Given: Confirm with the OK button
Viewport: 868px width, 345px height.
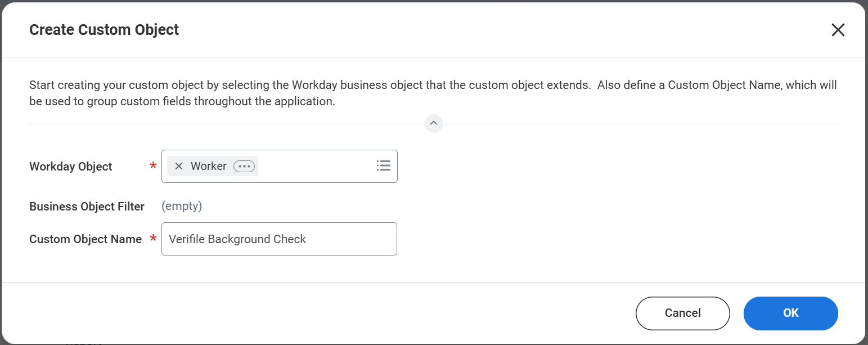Looking at the screenshot, I should [790, 313].
